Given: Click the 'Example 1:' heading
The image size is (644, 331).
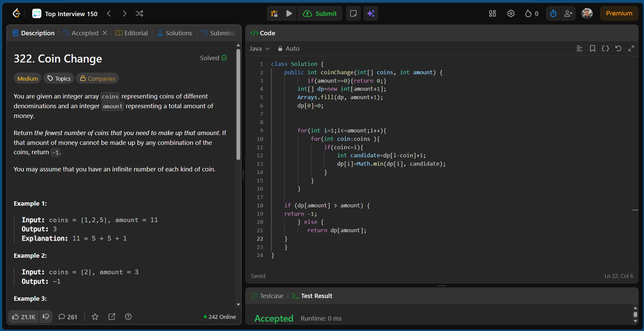Looking at the screenshot, I should [30, 203].
